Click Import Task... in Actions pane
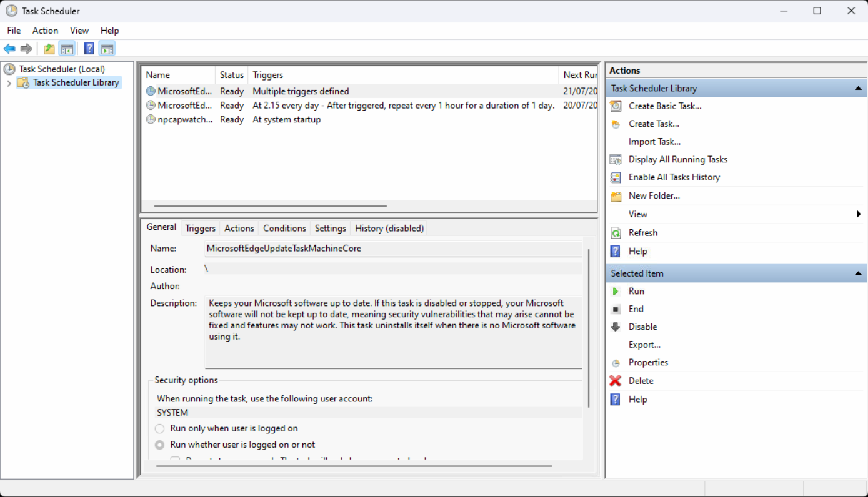Image resolution: width=868 pixels, height=497 pixels. 654,142
